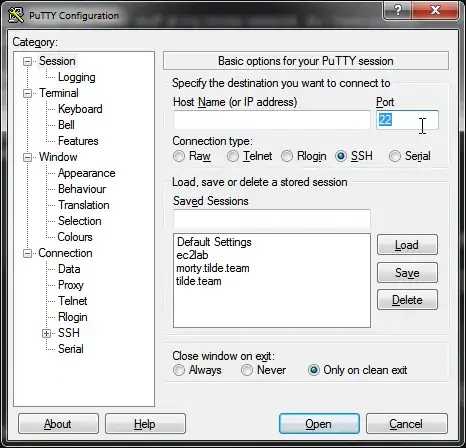Open the Bell settings category
The image size is (466, 448).
pos(66,125)
